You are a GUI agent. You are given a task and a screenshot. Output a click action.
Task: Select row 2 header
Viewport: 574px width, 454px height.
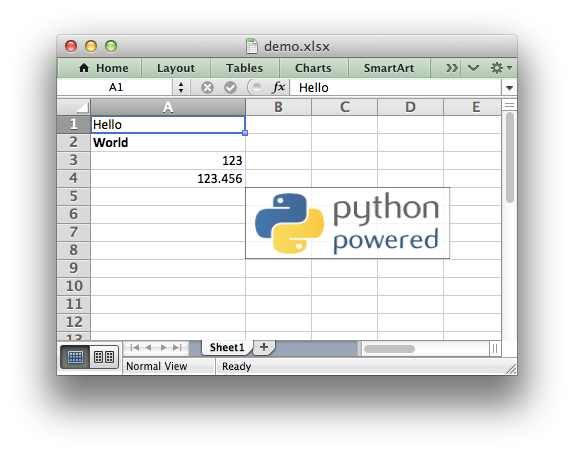tap(74, 142)
